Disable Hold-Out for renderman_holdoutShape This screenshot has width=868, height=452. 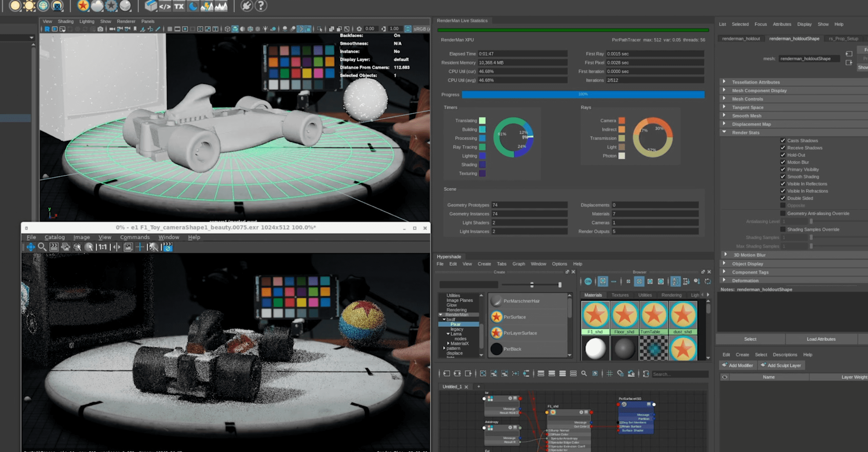(783, 155)
